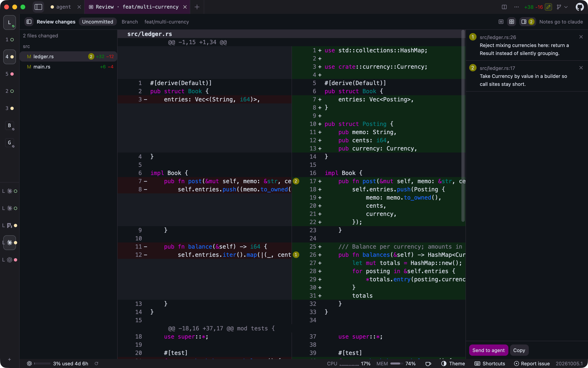588x368 pixels.
Task: Open the three-dots more options menu
Action: coord(516,7)
